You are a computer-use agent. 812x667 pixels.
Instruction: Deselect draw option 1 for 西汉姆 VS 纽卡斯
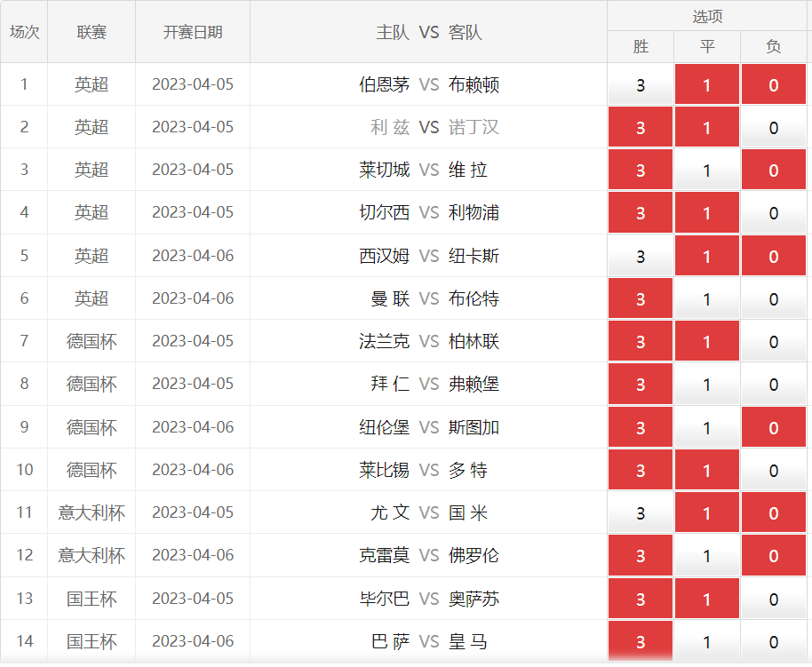pos(707,256)
